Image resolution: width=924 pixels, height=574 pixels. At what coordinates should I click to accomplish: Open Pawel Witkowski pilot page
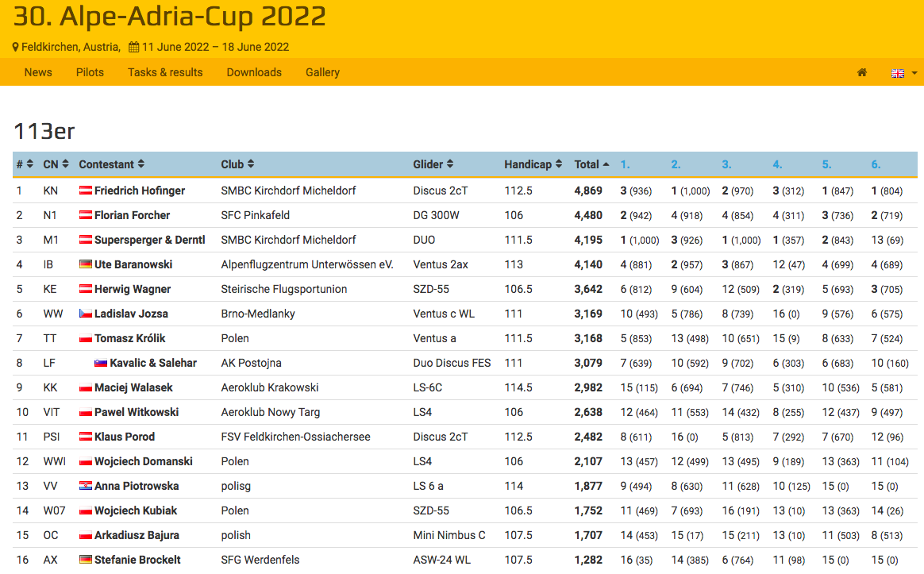pyautogui.click(x=136, y=412)
